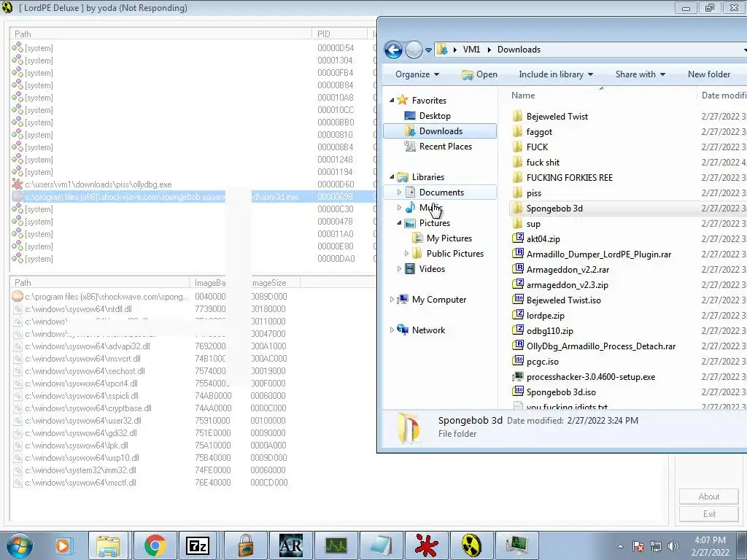Click VM1 in the address breadcrumb

tap(471, 50)
